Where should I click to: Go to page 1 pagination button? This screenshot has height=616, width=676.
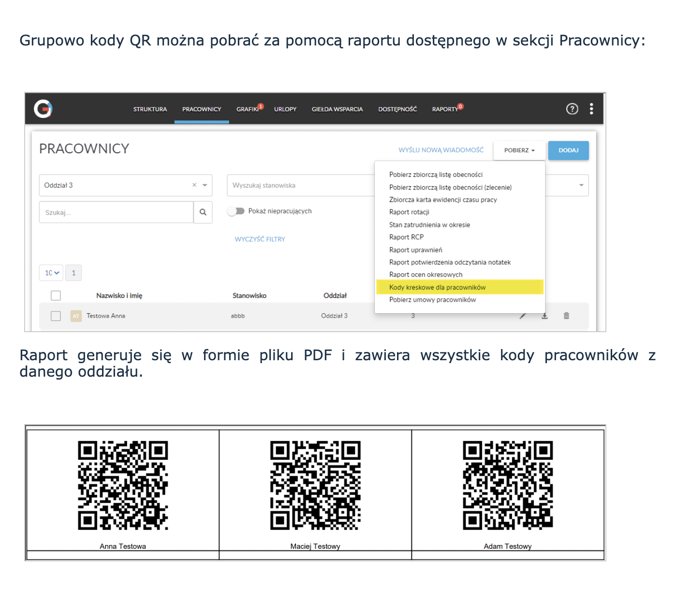[73, 273]
